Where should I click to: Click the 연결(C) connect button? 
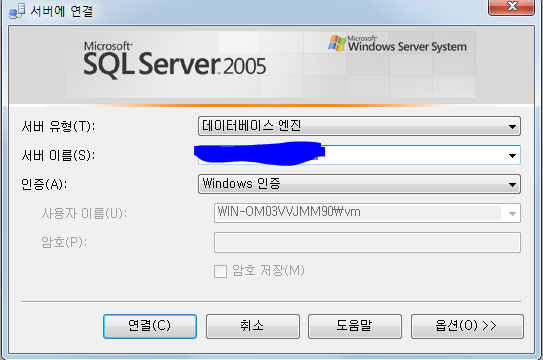click(150, 326)
